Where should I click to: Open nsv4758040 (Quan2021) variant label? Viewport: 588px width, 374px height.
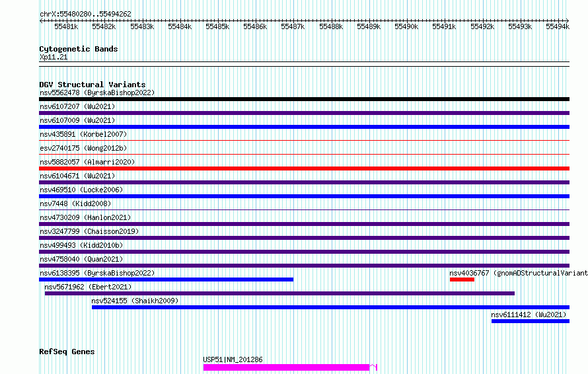pos(81,259)
